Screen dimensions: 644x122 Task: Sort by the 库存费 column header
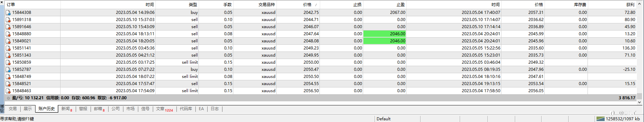click(x=566, y=5)
